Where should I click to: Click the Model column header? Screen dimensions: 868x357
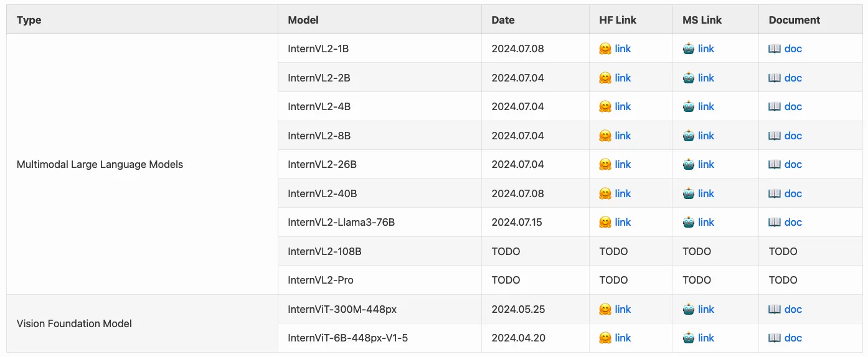point(303,20)
